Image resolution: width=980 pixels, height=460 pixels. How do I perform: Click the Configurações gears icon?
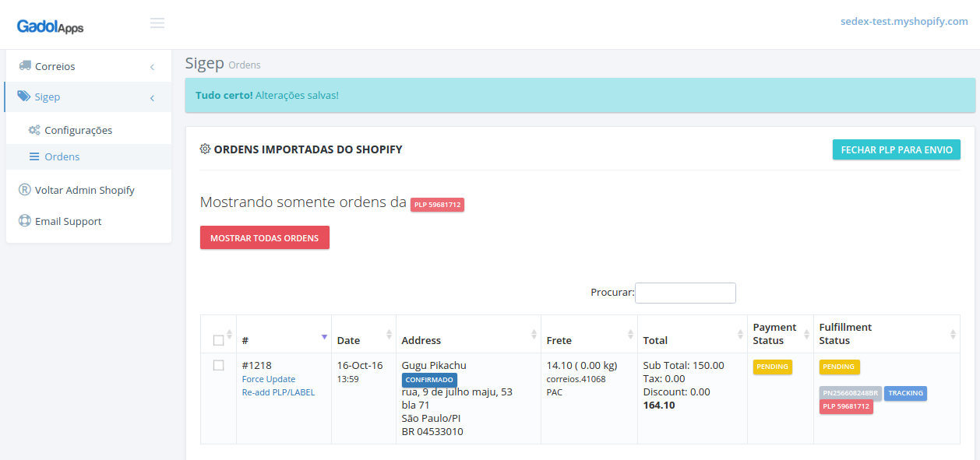34,130
